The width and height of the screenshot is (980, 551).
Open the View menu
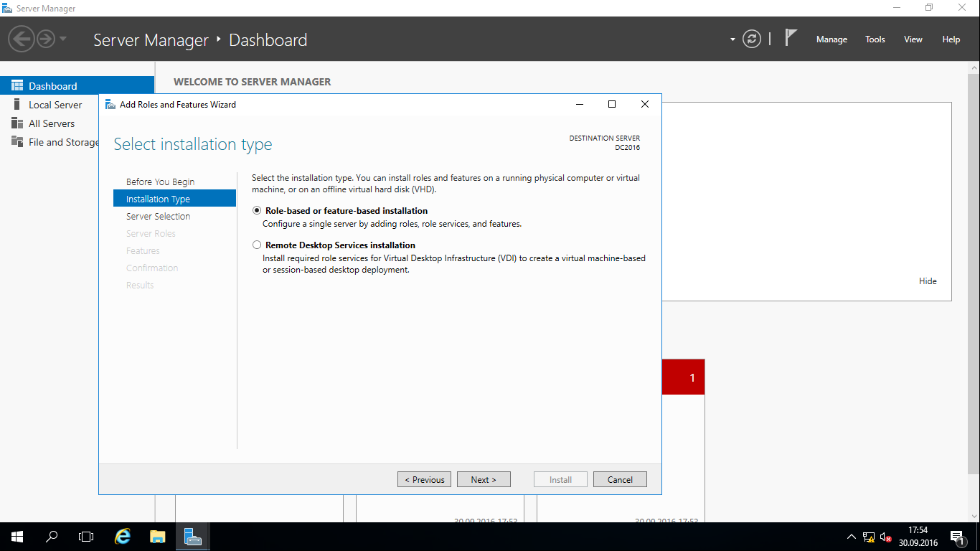pos(913,39)
